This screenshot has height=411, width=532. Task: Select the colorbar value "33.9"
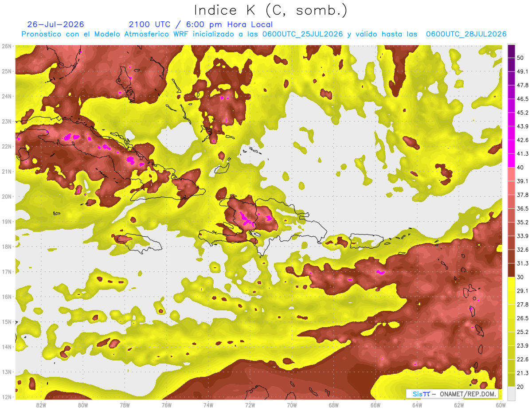[x=522, y=236]
